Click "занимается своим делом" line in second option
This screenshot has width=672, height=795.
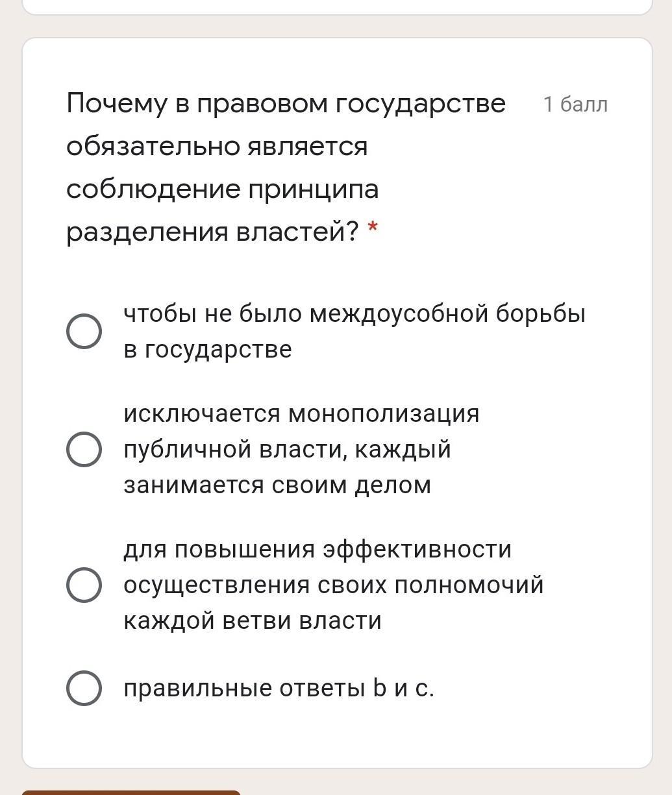277,485
